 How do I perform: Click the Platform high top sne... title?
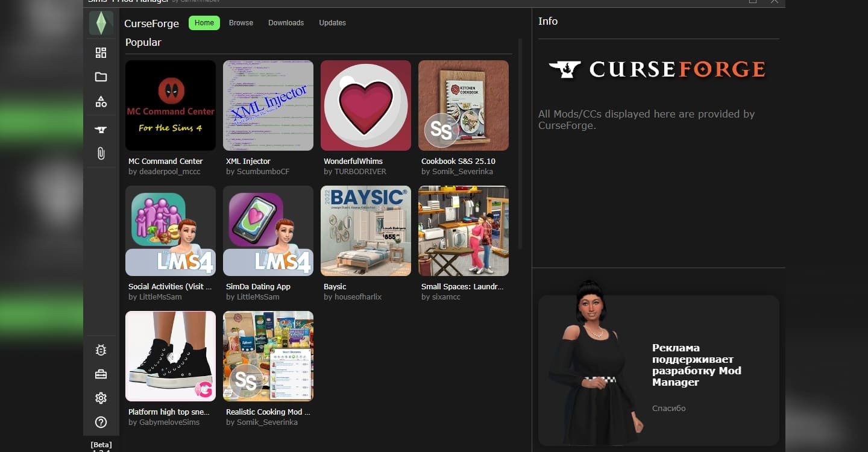pos(169,412)
